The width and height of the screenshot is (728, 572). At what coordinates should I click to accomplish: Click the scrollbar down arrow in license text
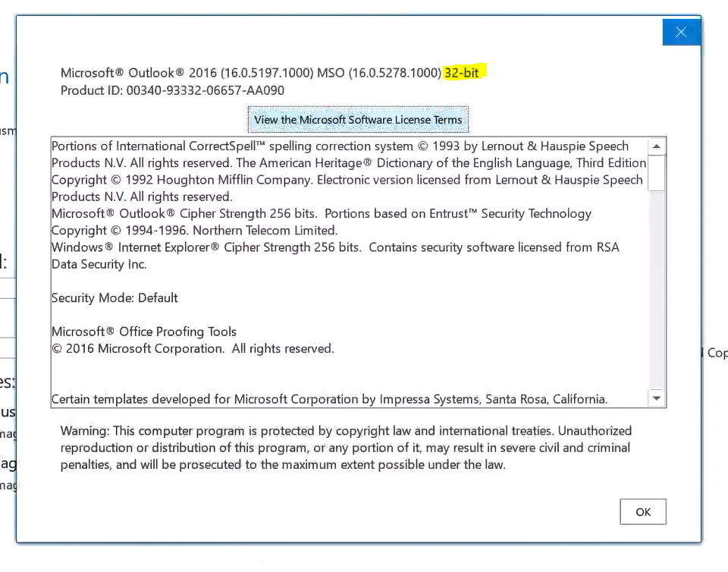pos(657,398)
